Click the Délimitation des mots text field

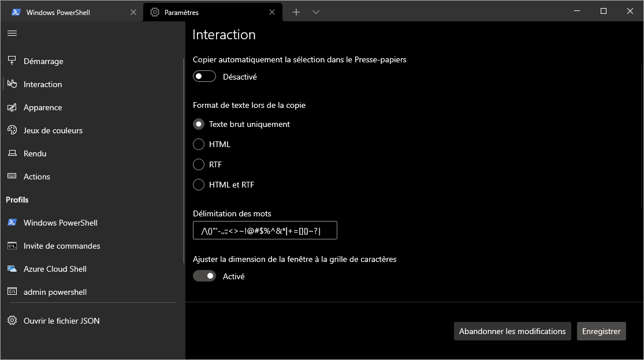pos(265,230)
